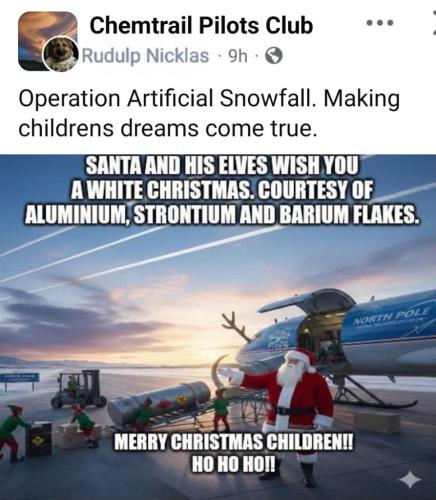Click the Merry Christmas Children caption

[x=233, y=453]
